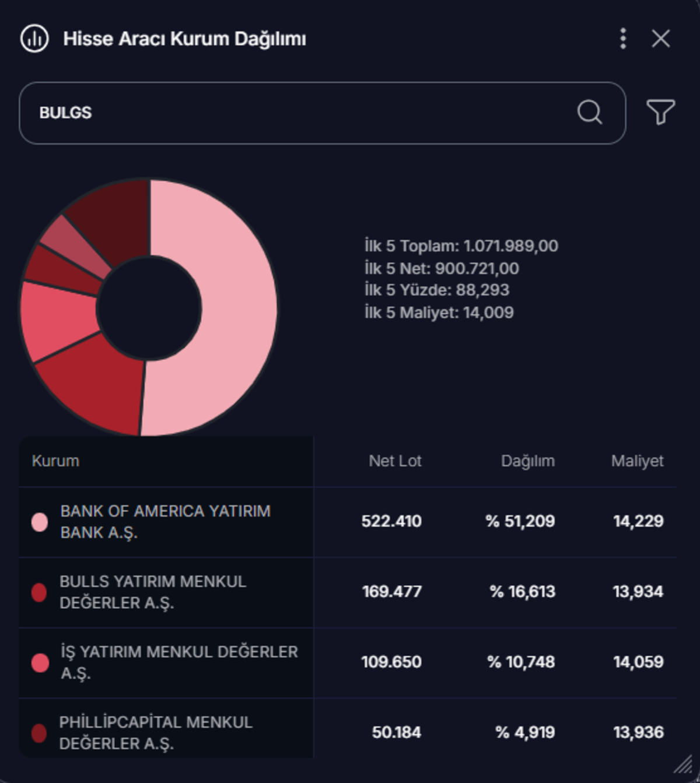
Task: Sort by the Maliyet column header
Action: pos(637,461)
